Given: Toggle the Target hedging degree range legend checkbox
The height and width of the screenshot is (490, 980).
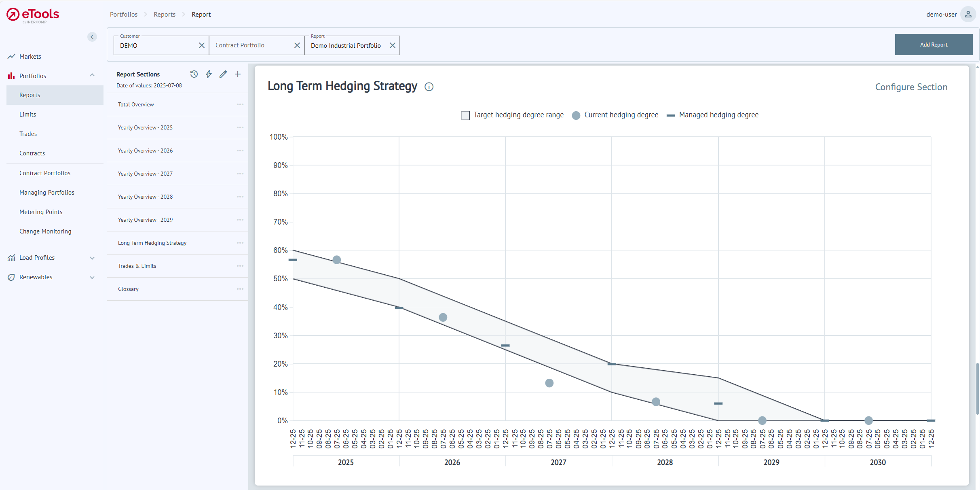Looking at the screenshot, I should click(465, 115).
